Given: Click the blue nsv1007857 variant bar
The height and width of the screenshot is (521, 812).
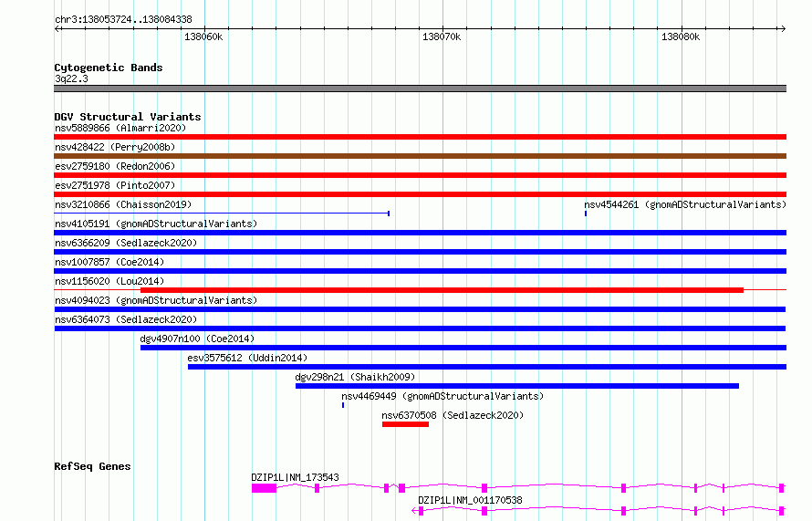Looking at the screenshot, I should tap(420, 271).
